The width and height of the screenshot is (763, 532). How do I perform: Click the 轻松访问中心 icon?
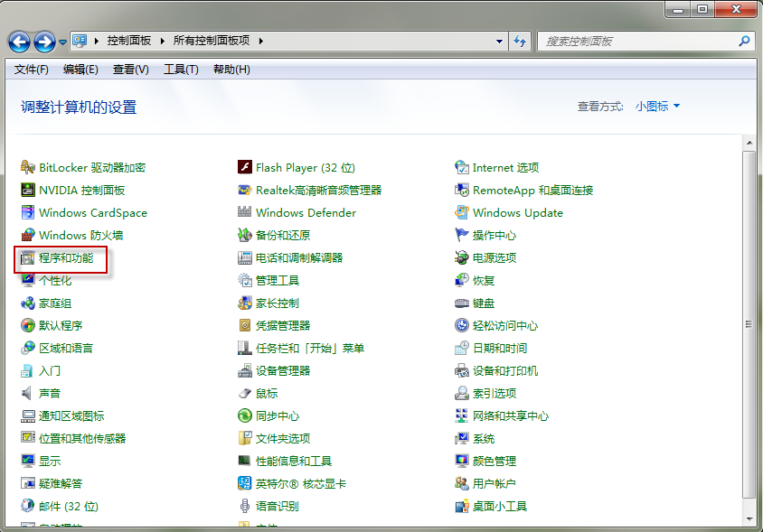click(461, 325)
